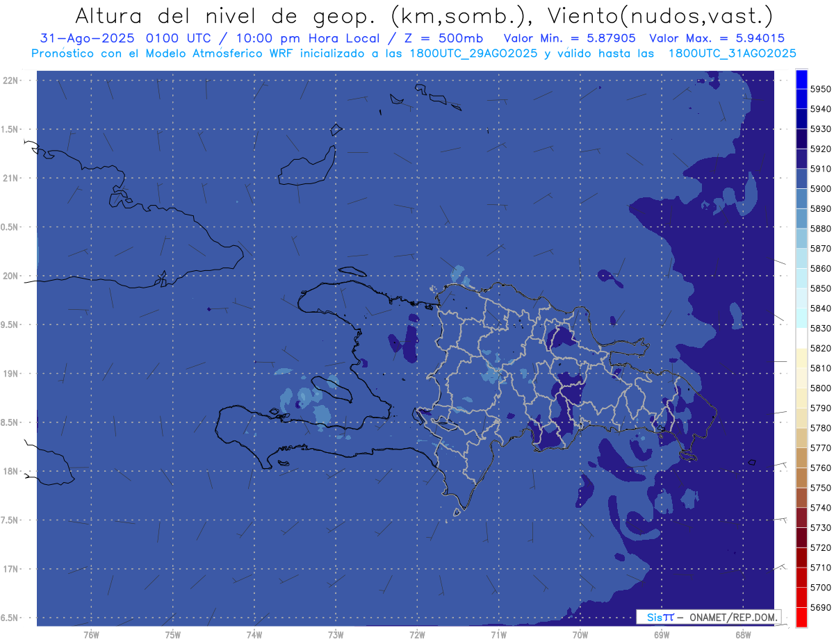Select the 5820 value on the color scale

coord(821,348)
